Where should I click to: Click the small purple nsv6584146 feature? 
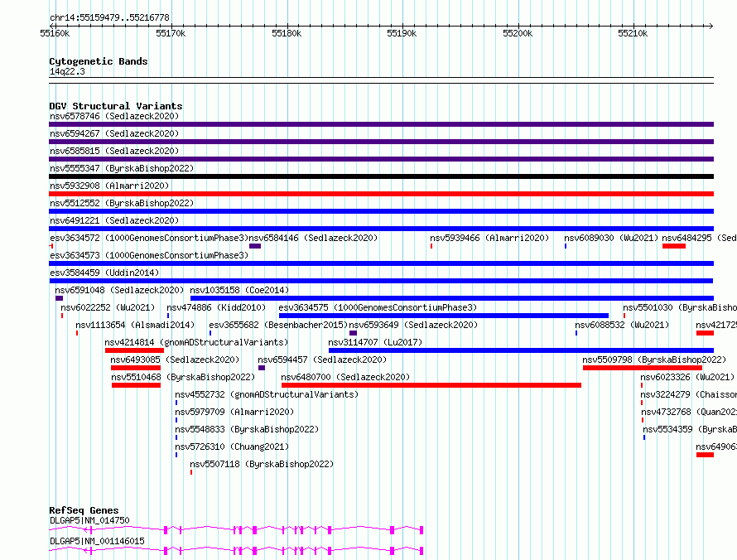255,246
